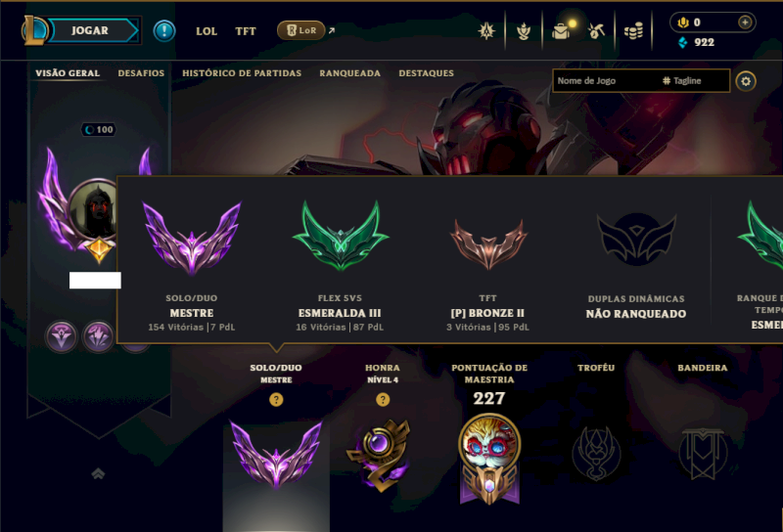Switch to the TFT game tab
783x532 pixels.
246,31
